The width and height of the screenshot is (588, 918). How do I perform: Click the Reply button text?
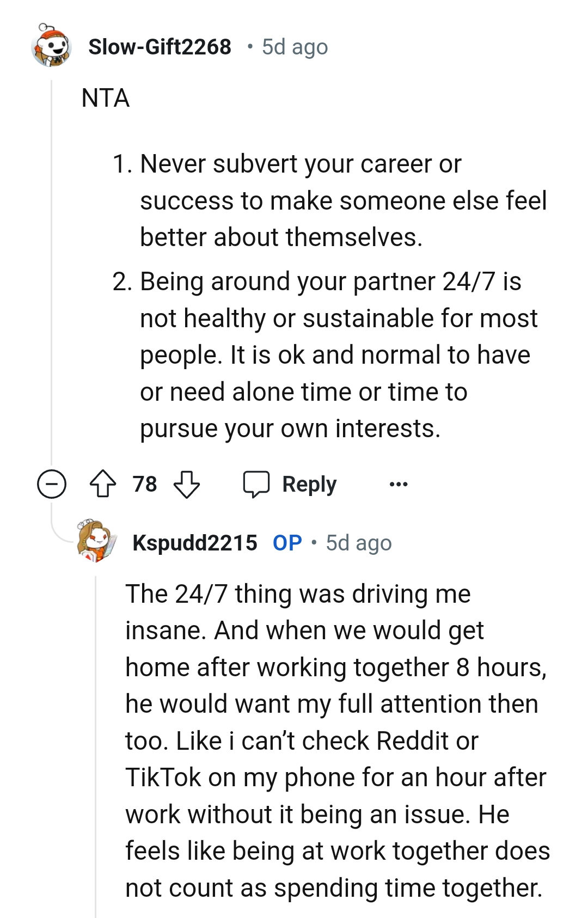[x=309, y=484]
